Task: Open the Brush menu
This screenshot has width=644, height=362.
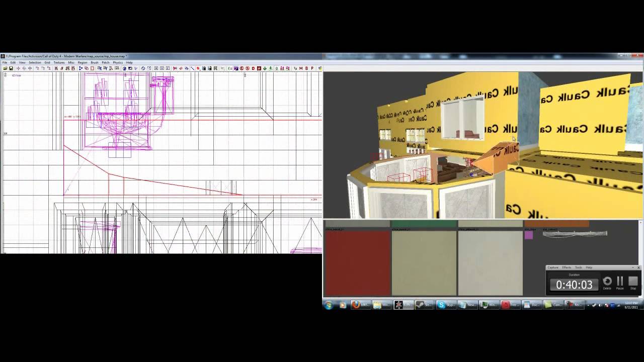Action: click(x=94, y=62)
